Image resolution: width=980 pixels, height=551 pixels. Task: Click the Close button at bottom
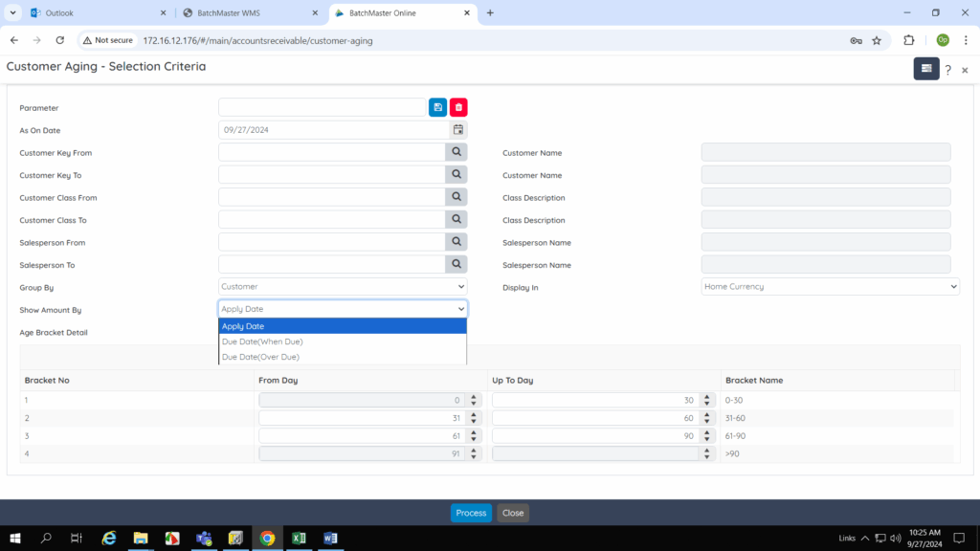point(513,513)
